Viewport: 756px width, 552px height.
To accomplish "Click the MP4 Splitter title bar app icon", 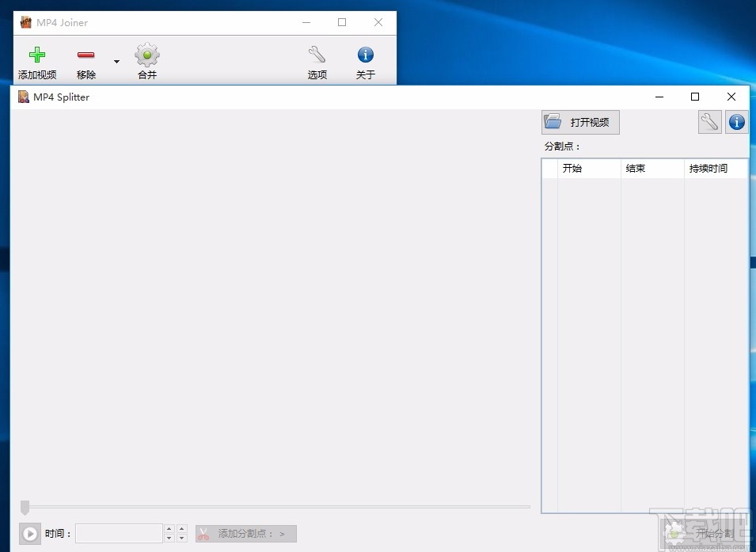I will click(x=24, y=97).
